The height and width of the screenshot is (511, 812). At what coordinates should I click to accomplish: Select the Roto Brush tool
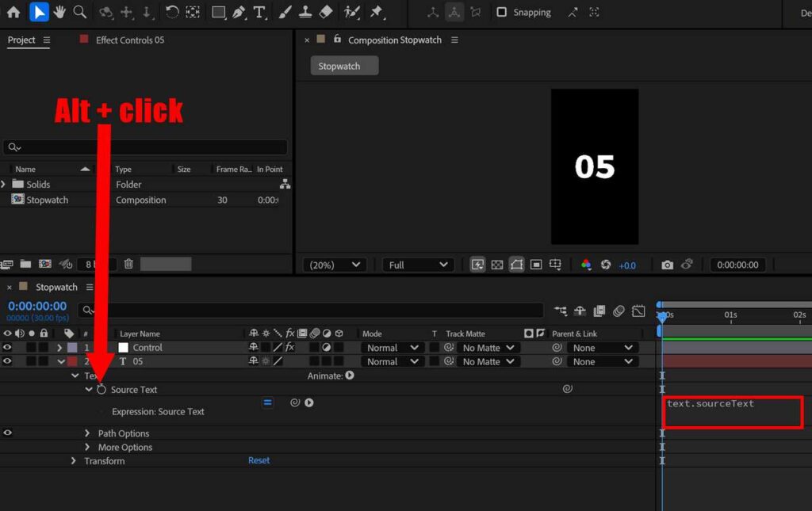(351, 12)
